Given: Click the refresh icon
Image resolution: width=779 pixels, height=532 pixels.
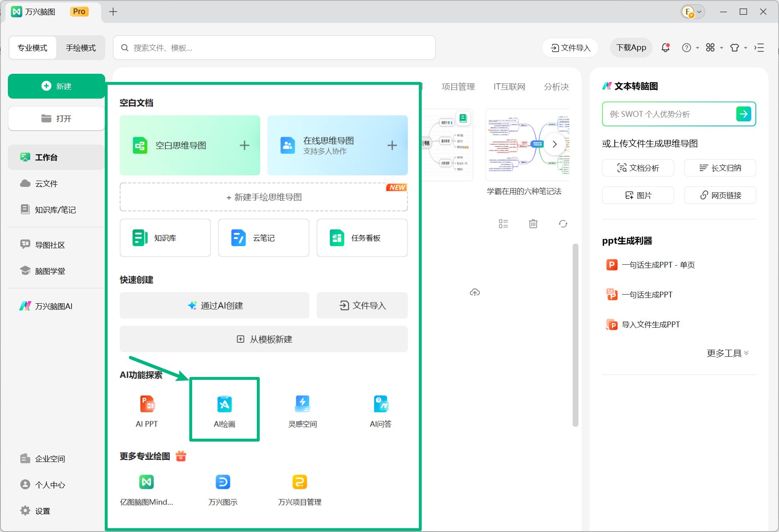Looking at the screenshot, I should (563, 224).
